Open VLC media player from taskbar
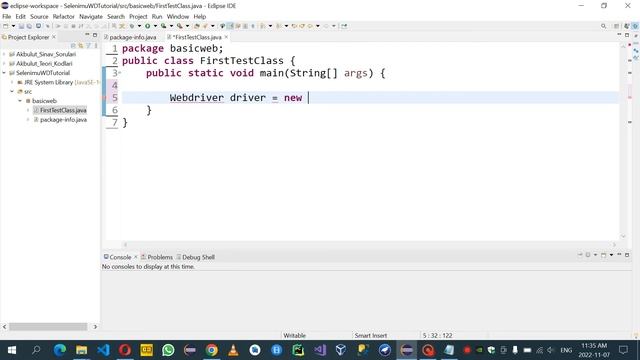The height and width of the screenshot is (360, 640). pos(233,350)
